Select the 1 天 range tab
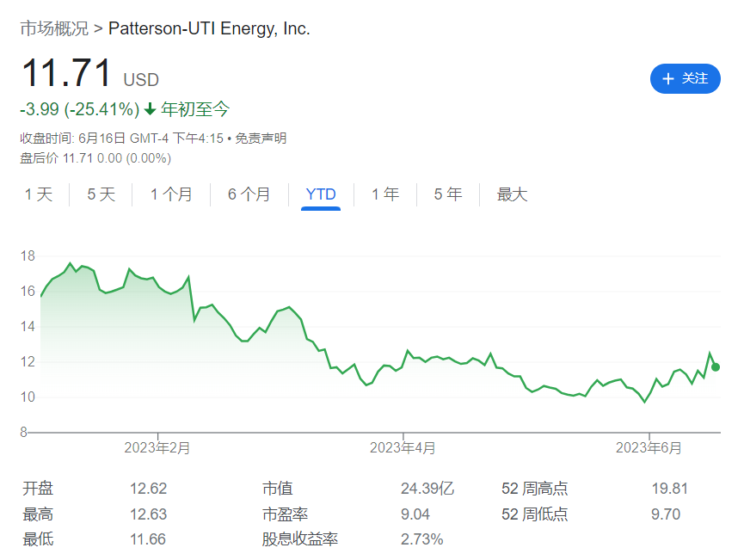Viewport: 744px width, 560px height. click(x=39, y=194)
